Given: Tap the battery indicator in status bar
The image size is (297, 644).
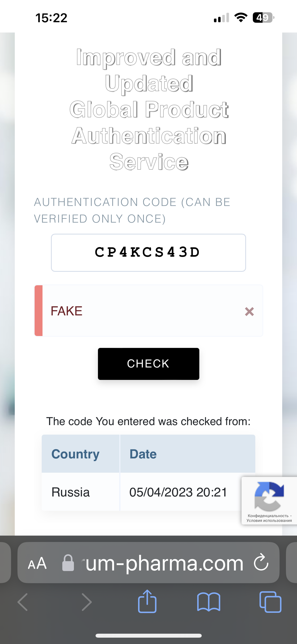Looking at the screenshot, I should [x=263, y=18].
